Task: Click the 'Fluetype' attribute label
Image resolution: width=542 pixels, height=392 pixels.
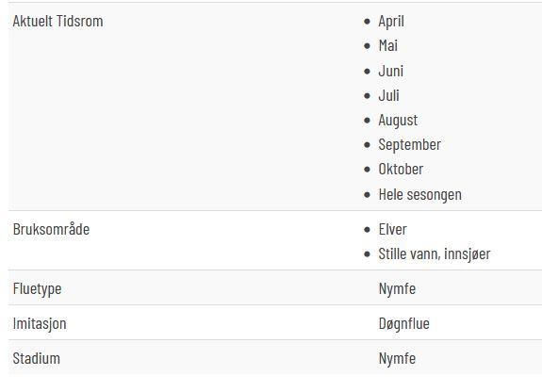Action: tap(37, 289)
